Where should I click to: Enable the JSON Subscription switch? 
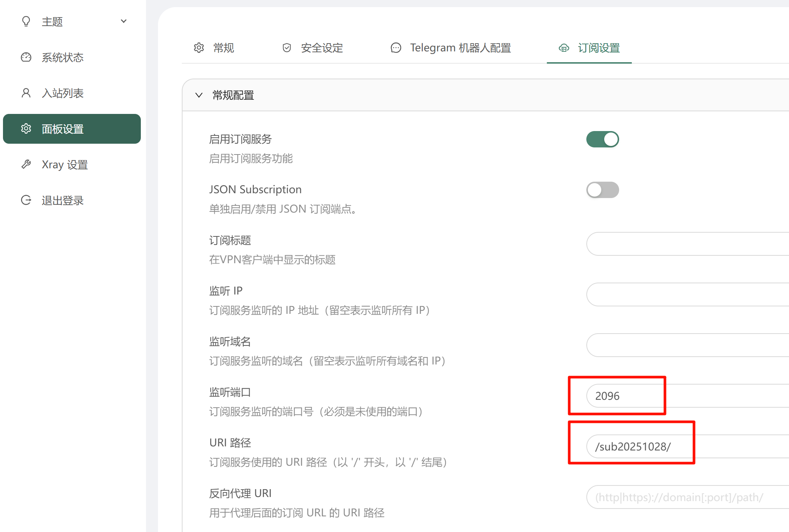coord(602,190)
